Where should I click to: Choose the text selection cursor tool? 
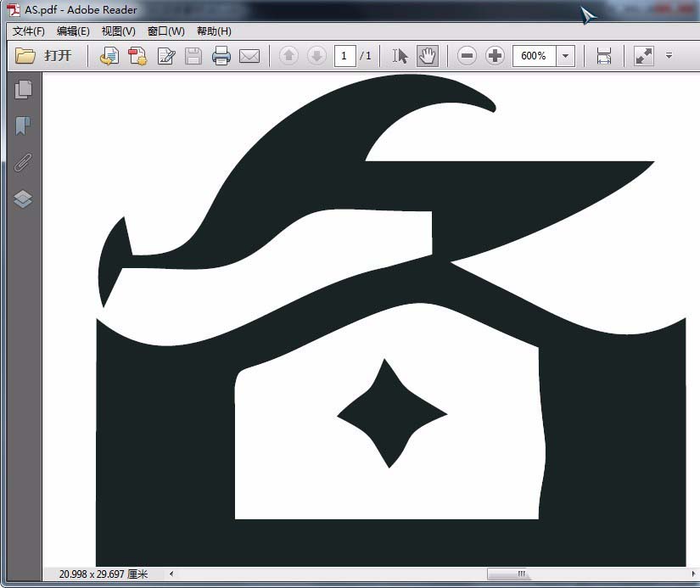tap(400, 56)
